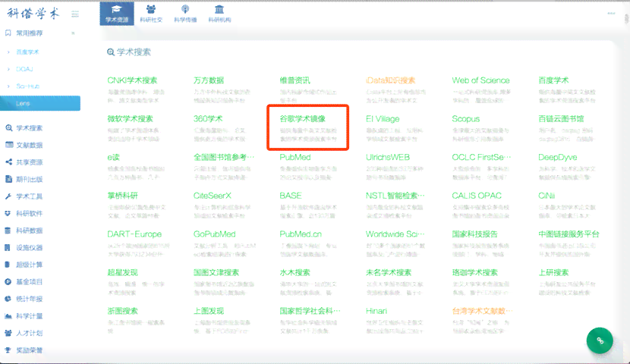Open the 人才计划 sidebar section
Image resolution: width=630 pixels, height=364 pixels.
pyautogui.click(x=24, y=333)
